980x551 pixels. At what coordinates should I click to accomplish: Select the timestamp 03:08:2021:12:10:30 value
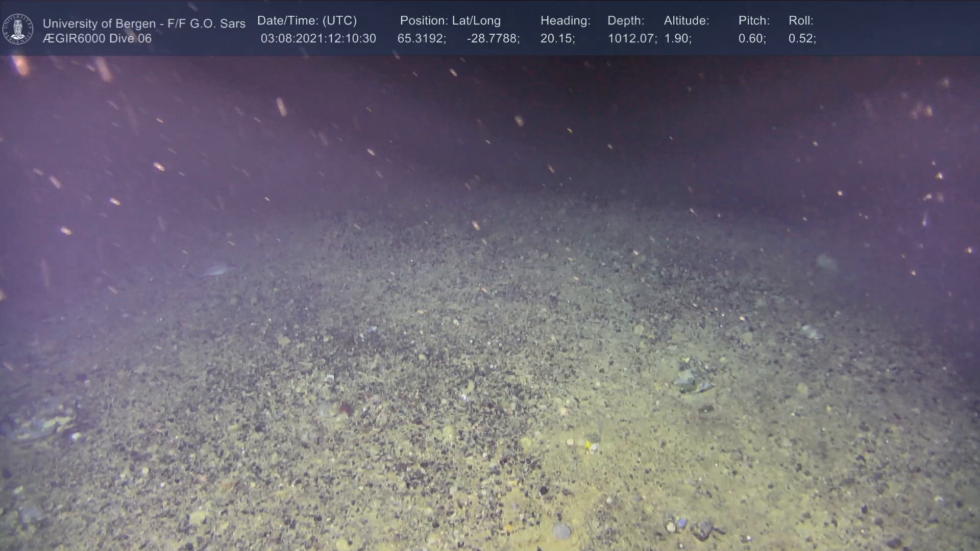[x=318, y=39]
